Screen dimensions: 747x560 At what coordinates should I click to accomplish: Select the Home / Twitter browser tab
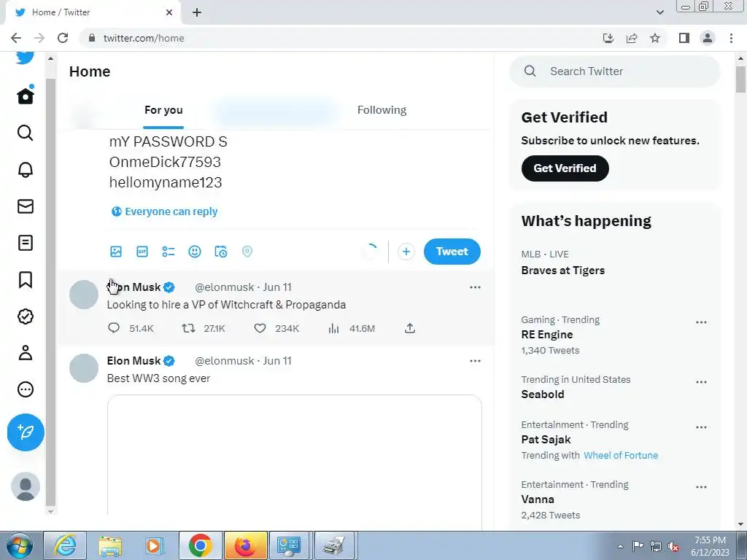point(93,12)
